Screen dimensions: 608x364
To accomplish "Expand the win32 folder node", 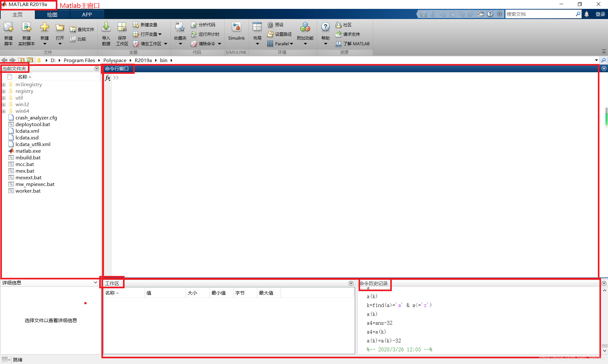I will pyautogui.click(x=4, y=105).
